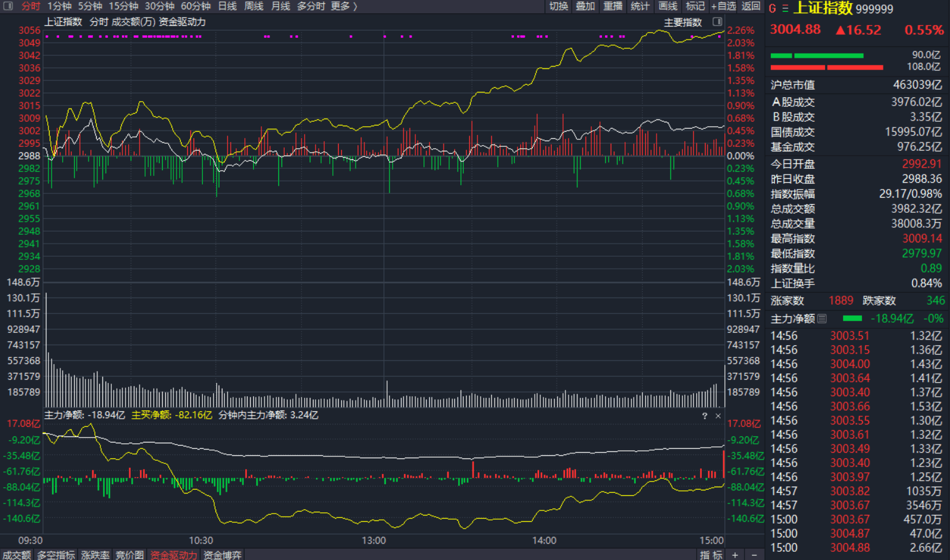The height and width of the screenshot is (560, 950).
Task: Add an indicator pane with plus button
Action: 735,555
